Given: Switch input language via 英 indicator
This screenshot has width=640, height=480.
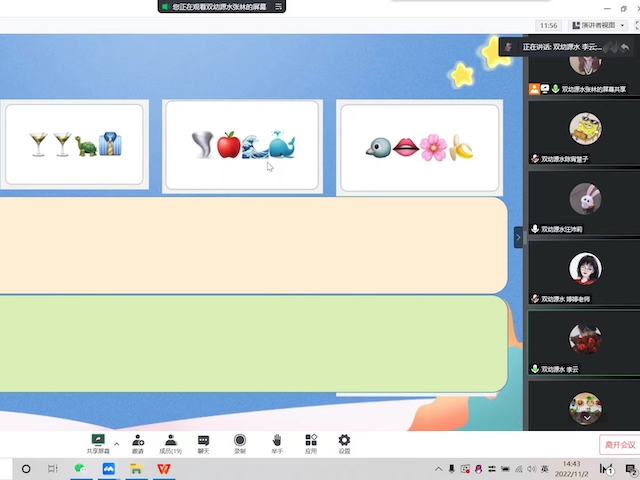Looking at the screenshot, I should [x=544, y=469].
